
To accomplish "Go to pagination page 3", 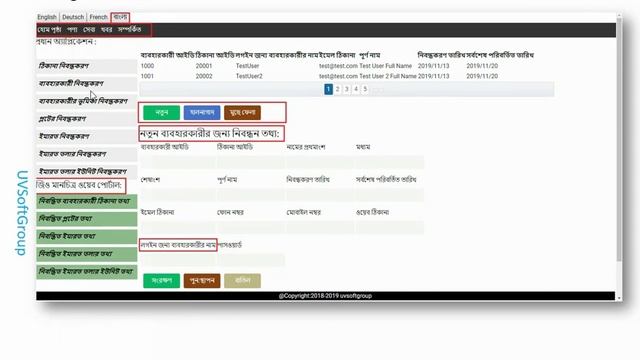I will (347, 89).
